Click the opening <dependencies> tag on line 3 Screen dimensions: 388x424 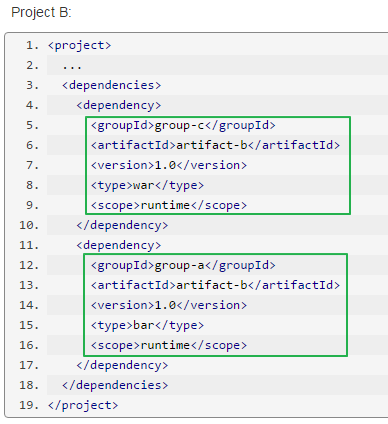click(x=111, y=85)
